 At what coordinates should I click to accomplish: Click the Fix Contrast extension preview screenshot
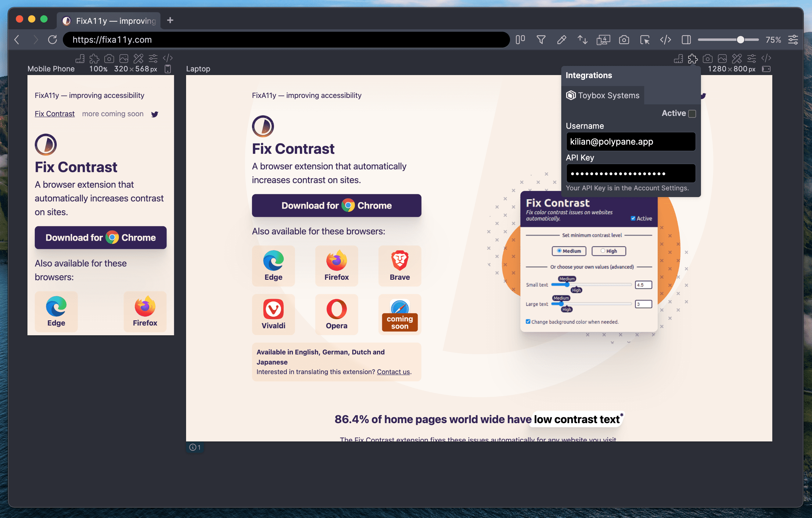pos(589,261)
